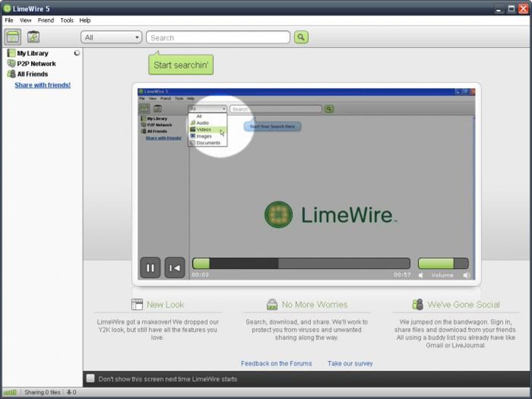The width and height of the screenshot is (532, 399).
Task: Click the We've Gone Social people icon
Action: click(418, 305)
